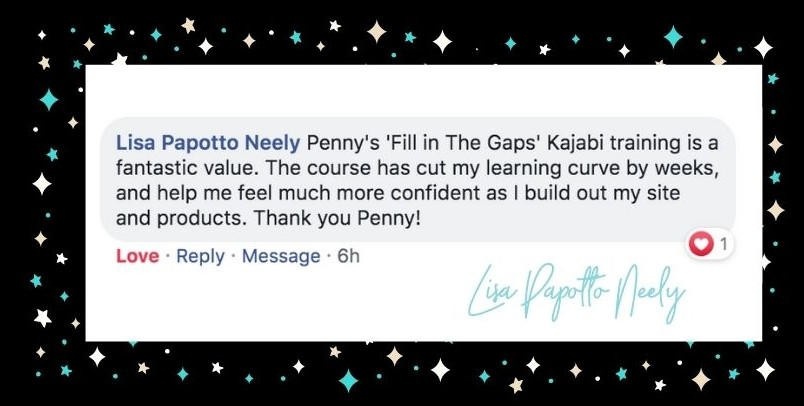Reply to Lisa's comment
The image size is (804, 406).
(x=200, y=257)
